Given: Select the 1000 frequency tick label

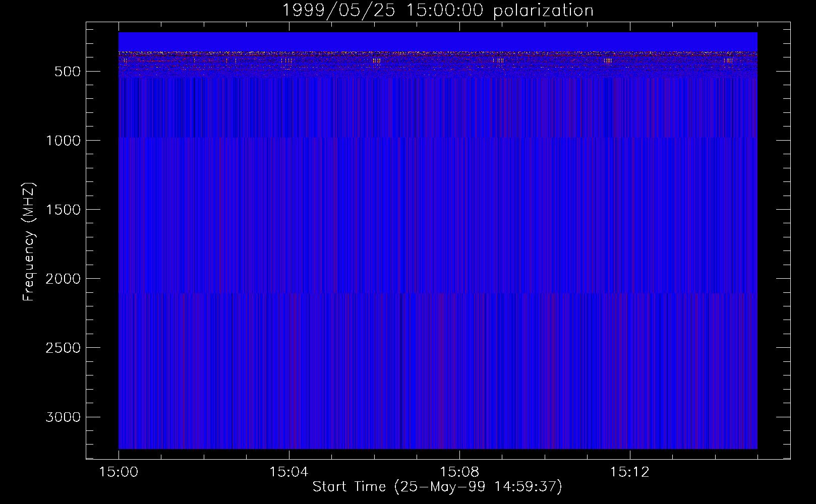Looking at the screenshot, I should tap(63, 141).
